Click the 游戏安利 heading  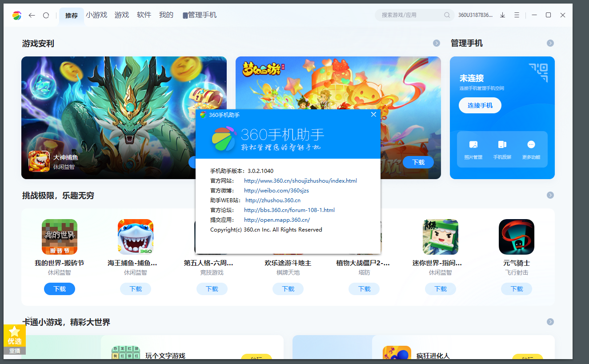(38, 44)
